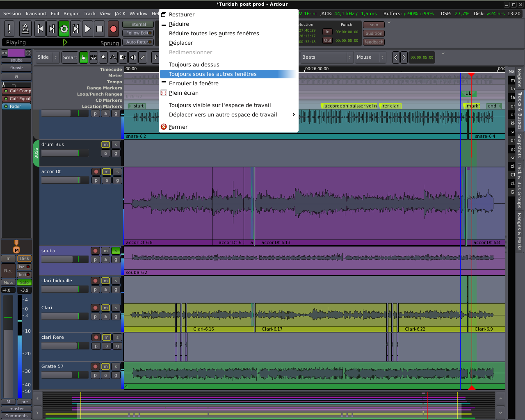Toggle mute on the drum Bus track

[105, 144]
